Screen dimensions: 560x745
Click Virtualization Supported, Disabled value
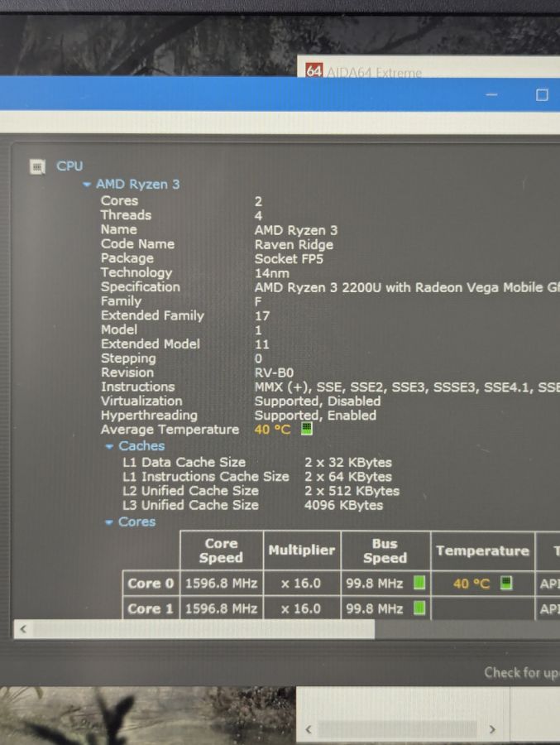[318, 401]
